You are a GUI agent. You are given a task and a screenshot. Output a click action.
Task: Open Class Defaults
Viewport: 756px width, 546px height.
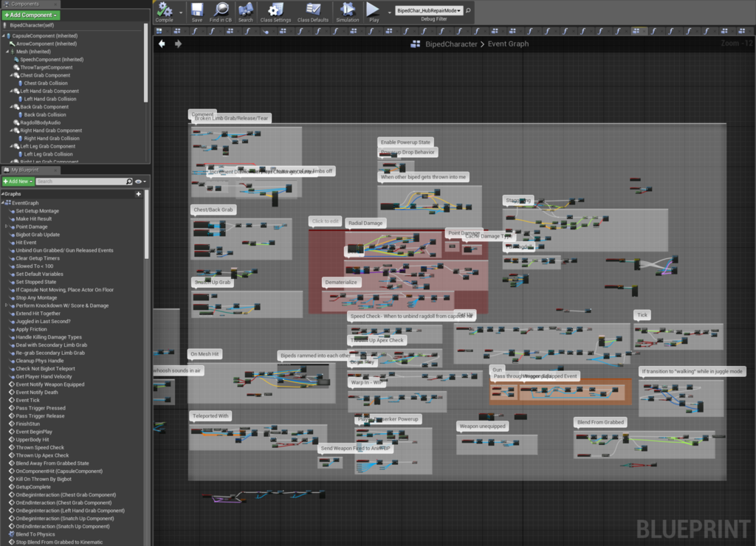click(x=313, y=12)
